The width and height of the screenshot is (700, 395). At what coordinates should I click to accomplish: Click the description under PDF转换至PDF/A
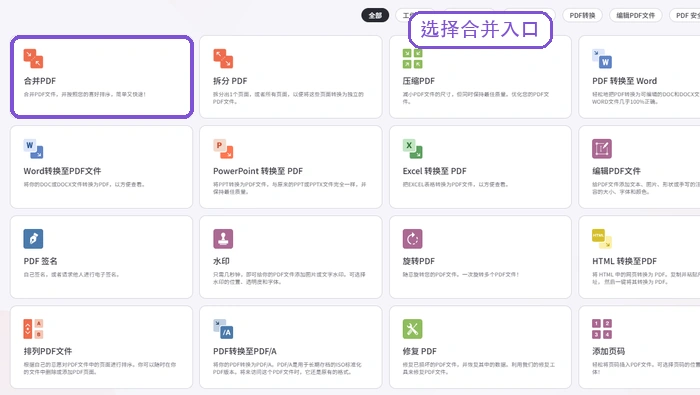(x=288, y=368)
